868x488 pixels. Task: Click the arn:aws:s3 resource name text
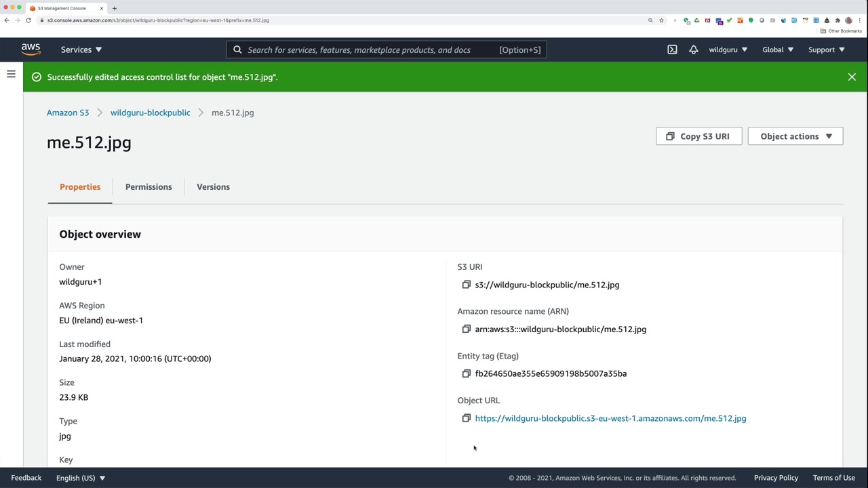[x=561, y=329]
